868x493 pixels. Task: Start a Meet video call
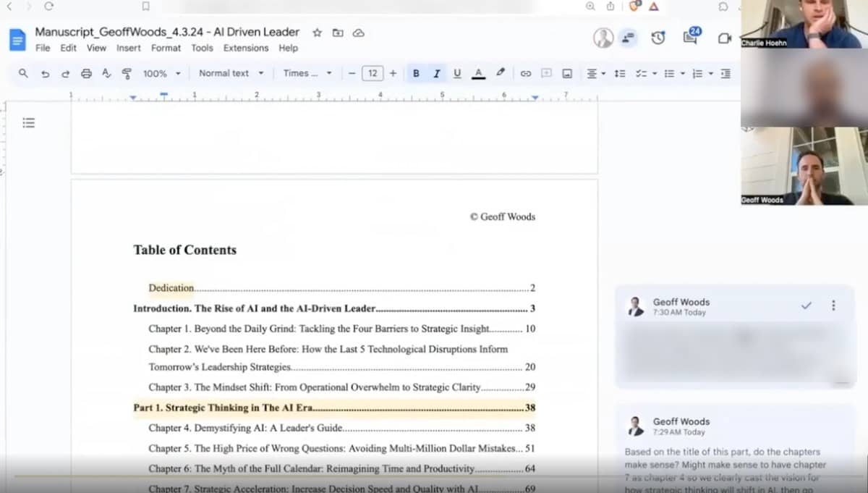724,38
